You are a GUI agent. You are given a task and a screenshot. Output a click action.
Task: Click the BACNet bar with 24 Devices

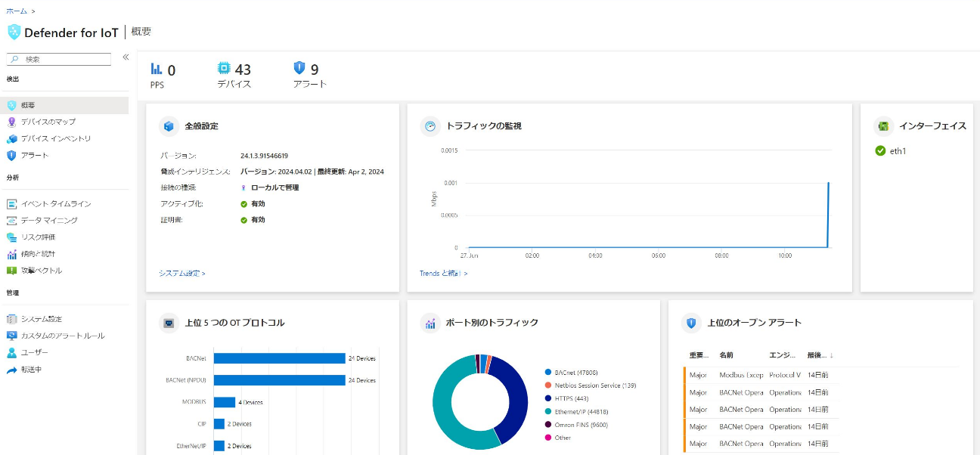tap(280, 358)
